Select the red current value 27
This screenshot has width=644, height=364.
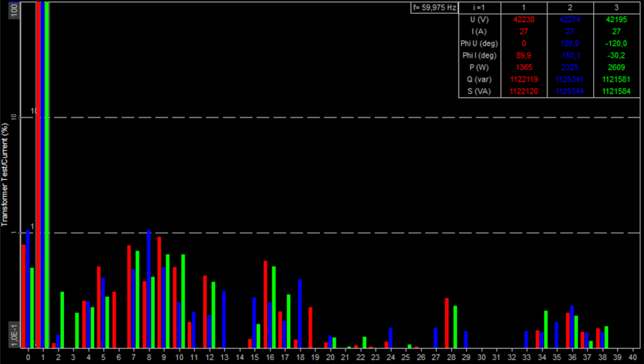[524, 31]
